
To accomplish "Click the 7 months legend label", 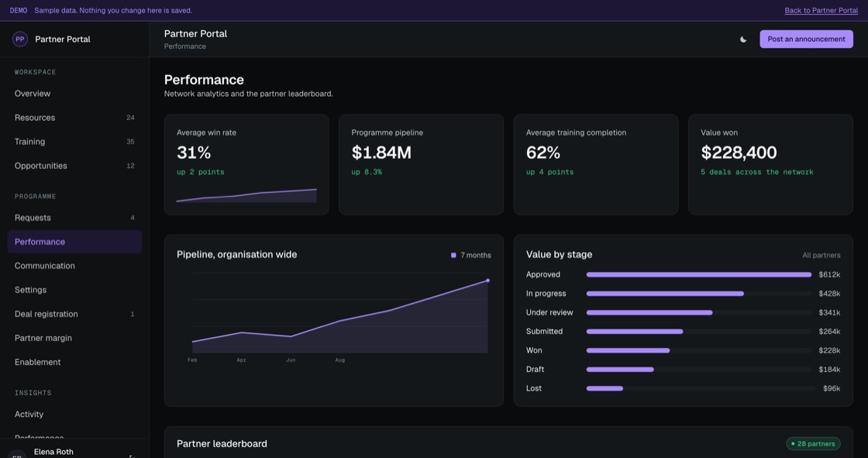I will [x=476, y=255].
